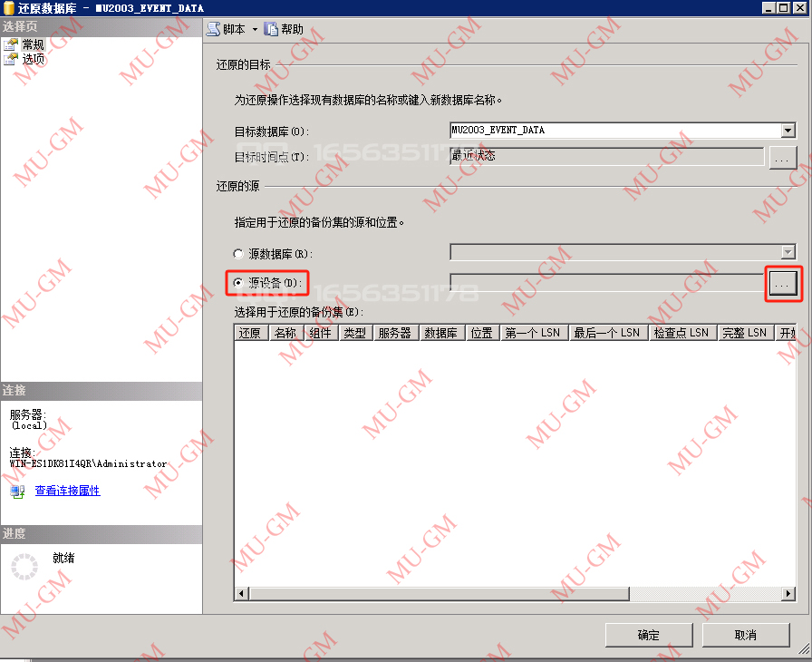This screenshot has height=662, width=812.
Task: Click the restore database icon in the title bar
Action: (9, 7)
